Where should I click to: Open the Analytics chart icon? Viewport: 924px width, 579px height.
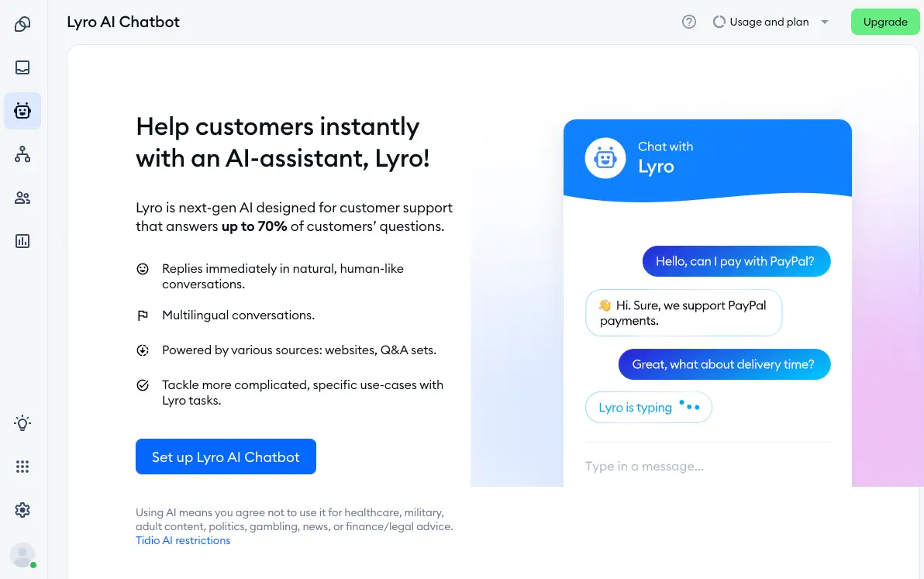click(22, 241)
